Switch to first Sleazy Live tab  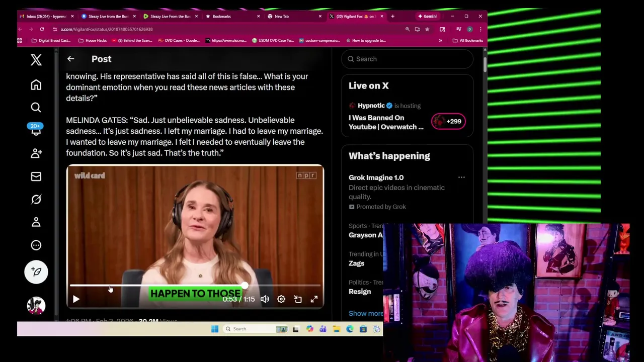click(x=109, y=16)
